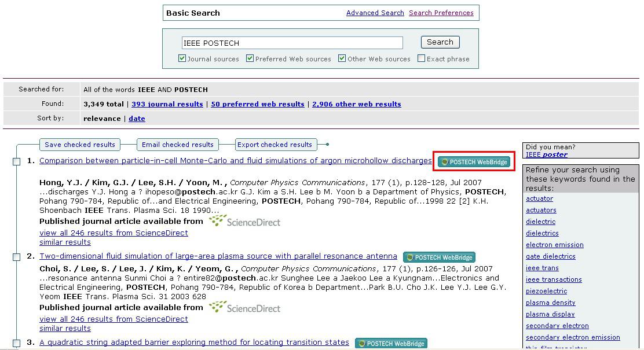Screen dimensions: 644x350
Task: Click the Search button
Action: click(x=440, y=42)
